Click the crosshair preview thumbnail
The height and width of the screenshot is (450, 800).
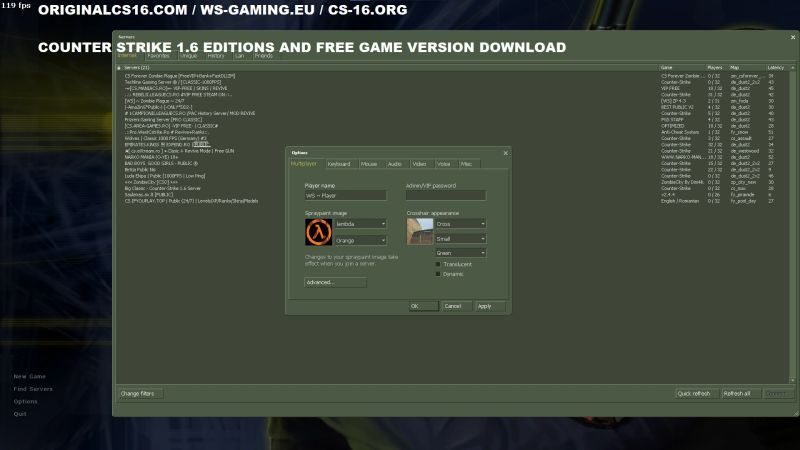420,232
